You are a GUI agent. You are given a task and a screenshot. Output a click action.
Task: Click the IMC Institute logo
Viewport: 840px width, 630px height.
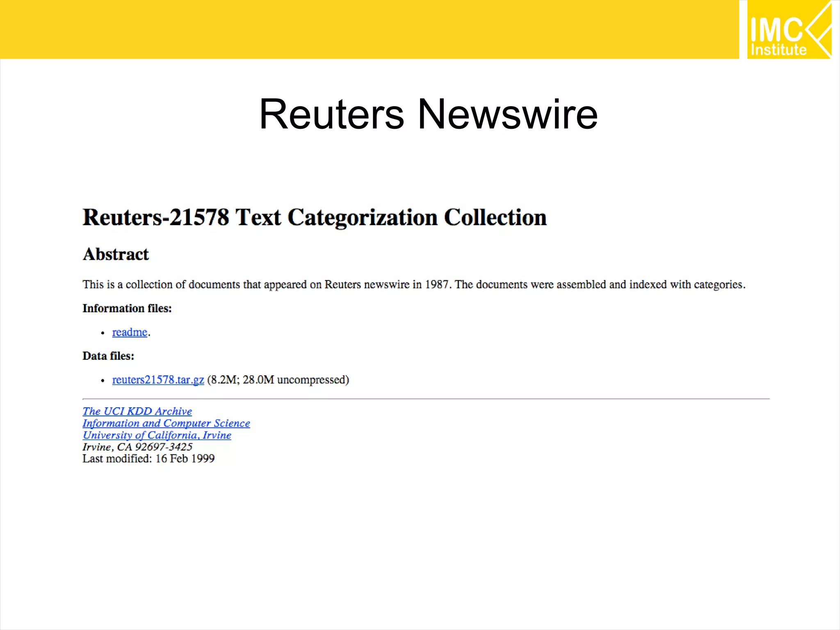coord(788,30)
